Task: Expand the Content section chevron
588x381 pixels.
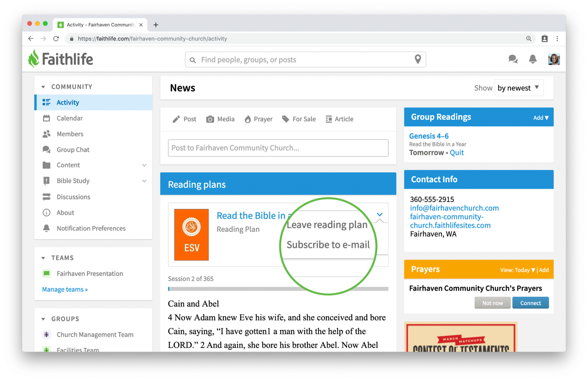Action: (144, 165)
